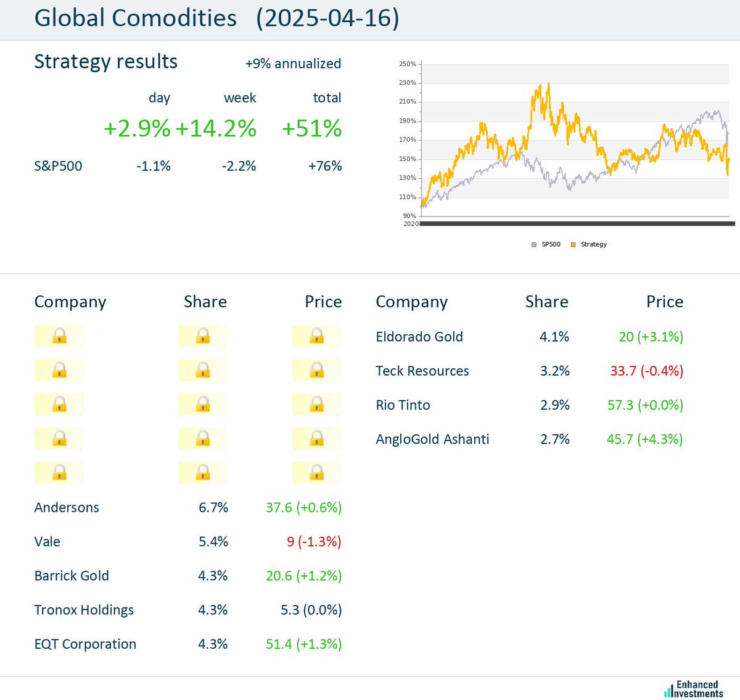Click EQT Corporation price 51.4 (+1.3%)
This screenshot has height=700, width=740.
pos(303,644)
